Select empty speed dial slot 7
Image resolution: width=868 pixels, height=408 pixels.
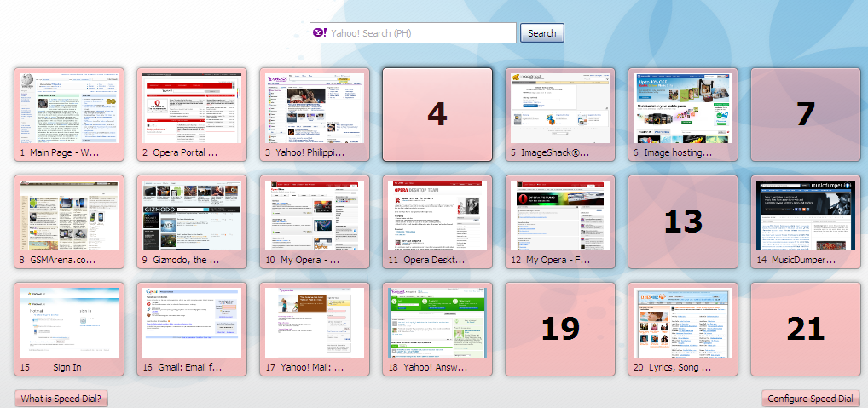(806, 114)
